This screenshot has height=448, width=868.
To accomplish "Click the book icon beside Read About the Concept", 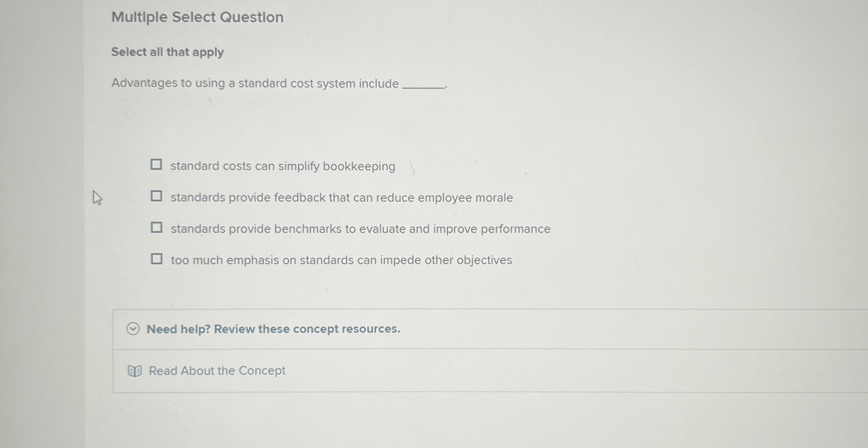I will [x=135, y=371].
